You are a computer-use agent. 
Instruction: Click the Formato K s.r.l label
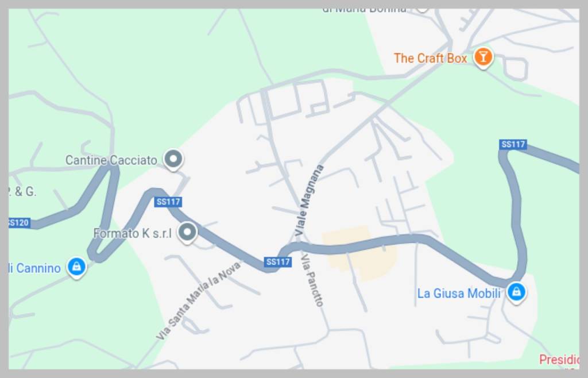tap(133, 233)
